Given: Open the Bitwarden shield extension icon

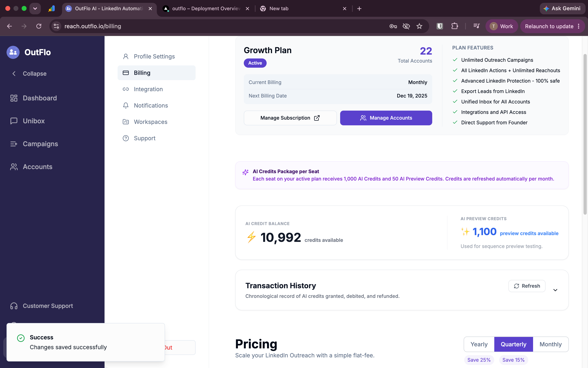Looking at the screenshot, I should click(440, 26).
